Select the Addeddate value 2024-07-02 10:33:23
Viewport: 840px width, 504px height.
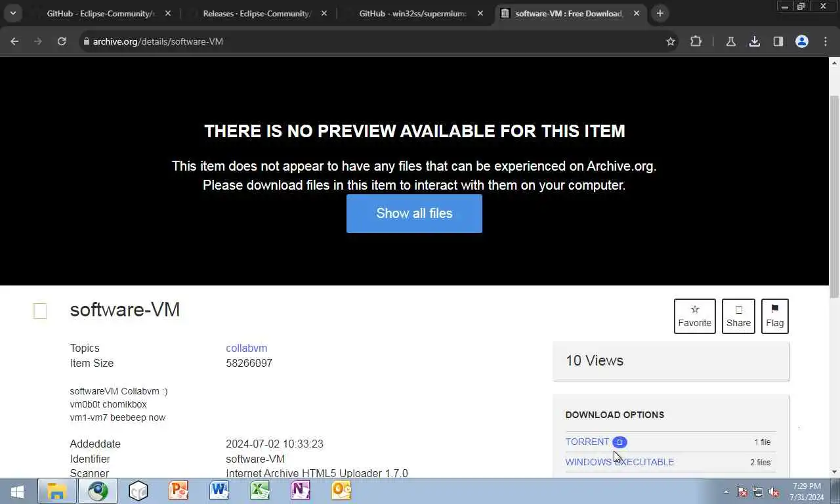(x=274, y=444)
